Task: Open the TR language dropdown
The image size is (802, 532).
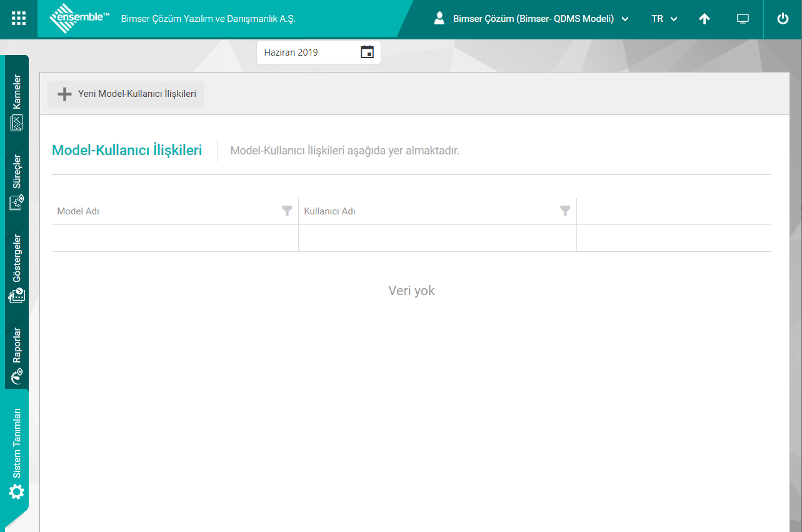Action: coord(664,19)
